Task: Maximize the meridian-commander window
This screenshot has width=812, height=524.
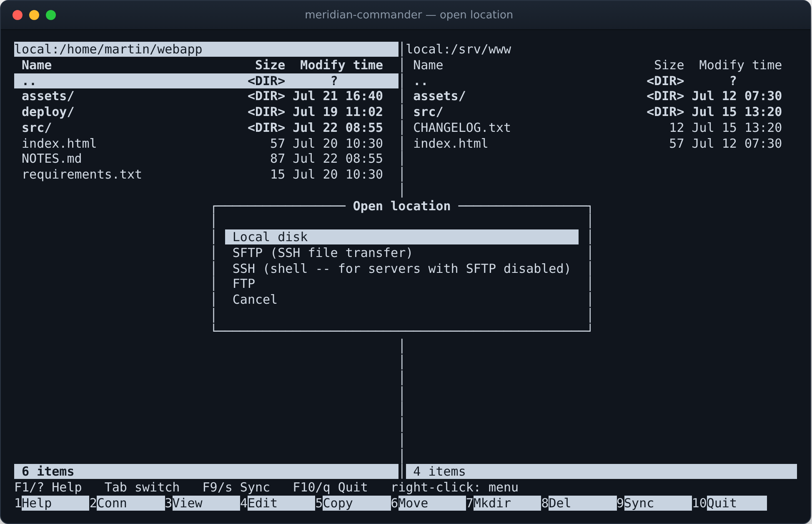Action: (51, 15)
